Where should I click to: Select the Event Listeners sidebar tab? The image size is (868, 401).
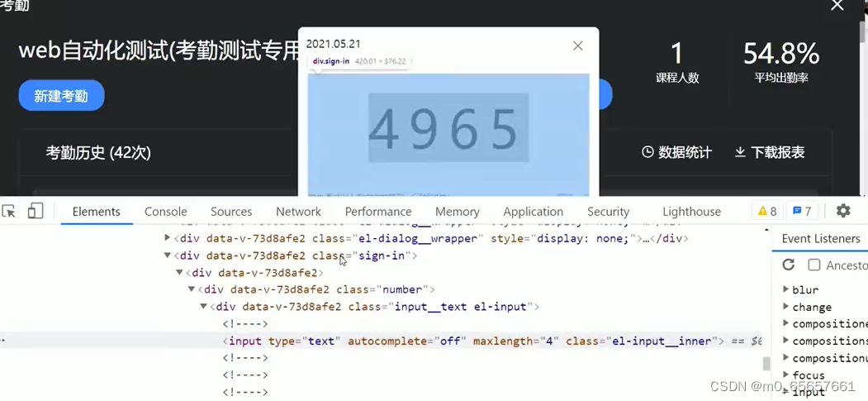click(821, 239)
